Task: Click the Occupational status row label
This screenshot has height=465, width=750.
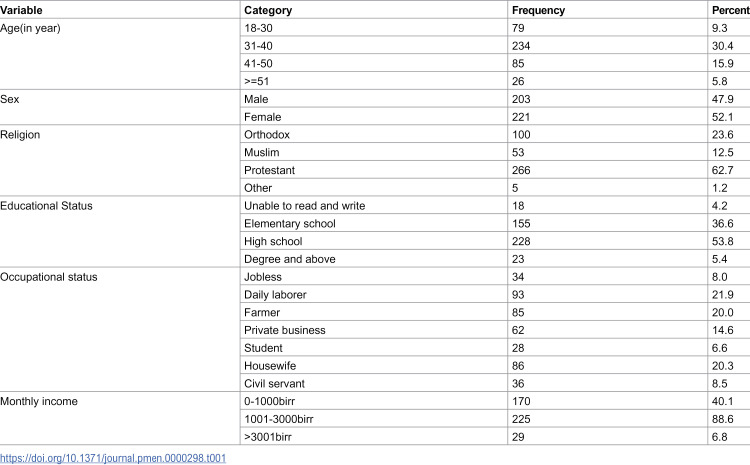Action: click(48, 277)
